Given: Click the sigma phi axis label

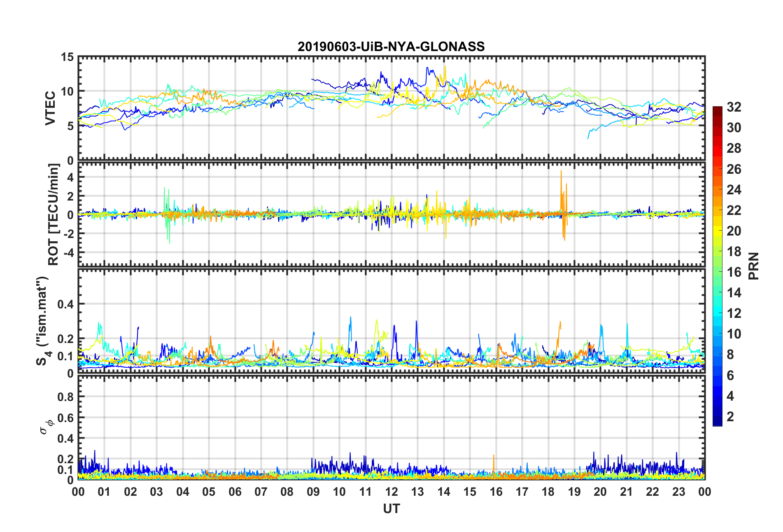Looking at the screenshot, I should click(46, 427).
